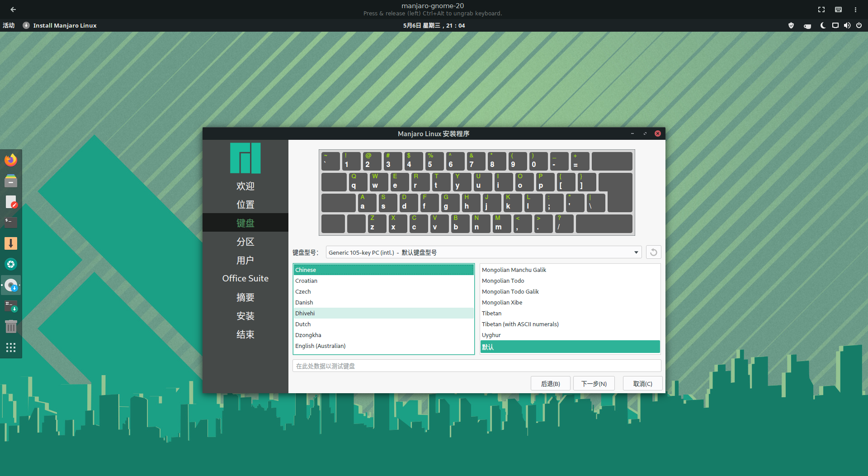Screen dimensions: 868x476
Task: Choose Tibetan variant
Action: tap(570, 314)
